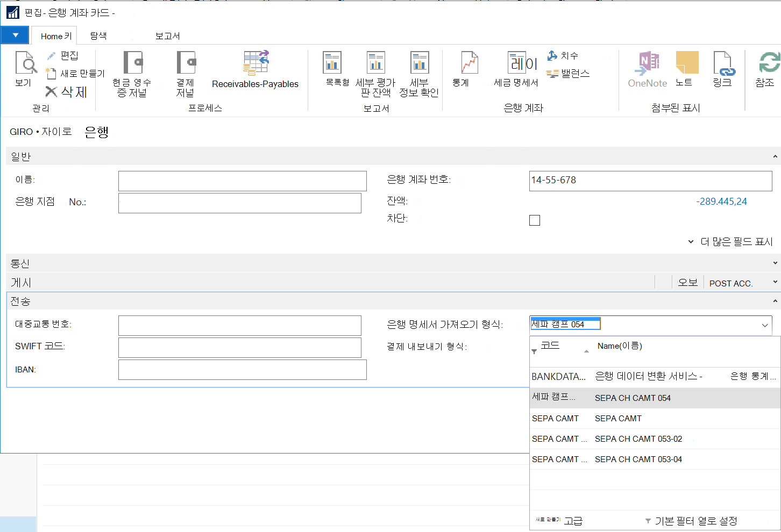This screenshot has width=781, height=532.
Task: Open the OneNote icon
Action: click(x=647, y=63)
